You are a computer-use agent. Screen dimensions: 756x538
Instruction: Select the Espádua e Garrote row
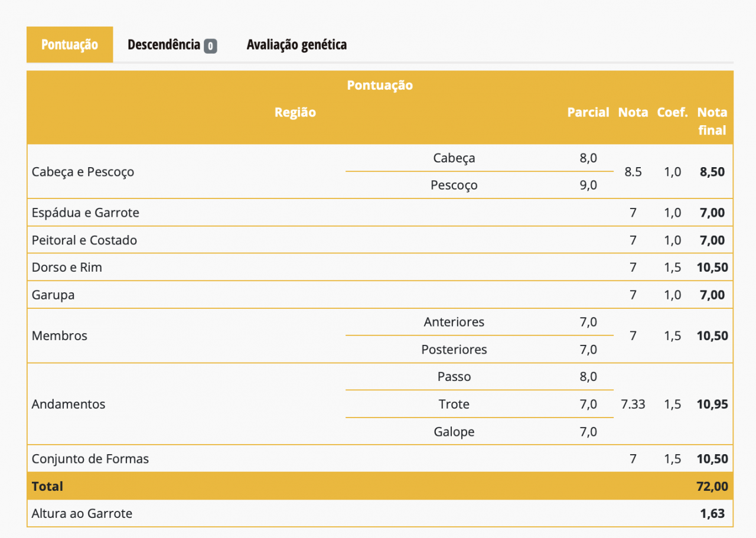point(85,213)
